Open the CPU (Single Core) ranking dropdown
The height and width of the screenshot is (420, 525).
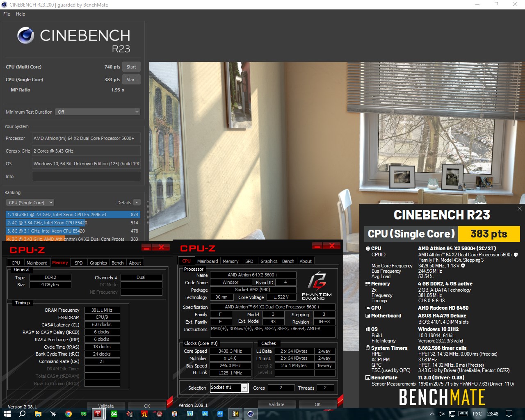[30, 203]
